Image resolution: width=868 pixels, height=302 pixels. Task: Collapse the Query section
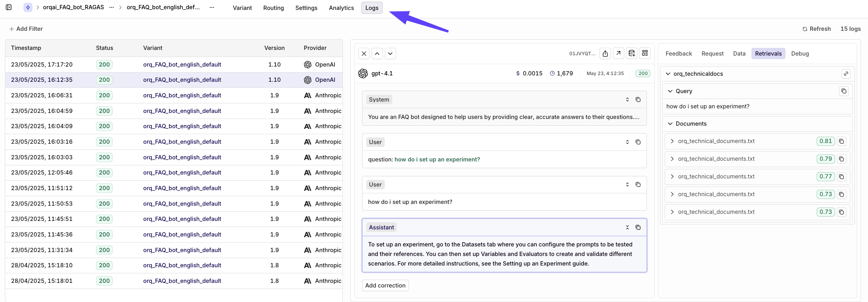coord(670,91)
